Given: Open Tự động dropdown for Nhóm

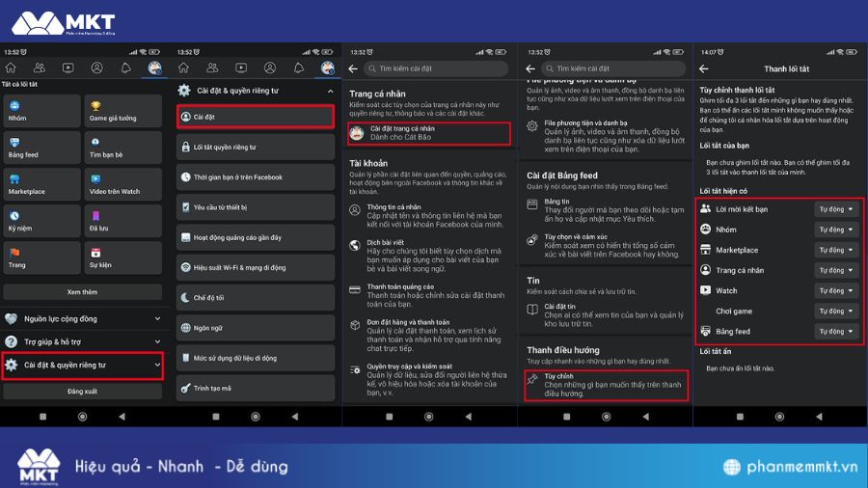Looking at the screenshot, I should tap(836, 230).
